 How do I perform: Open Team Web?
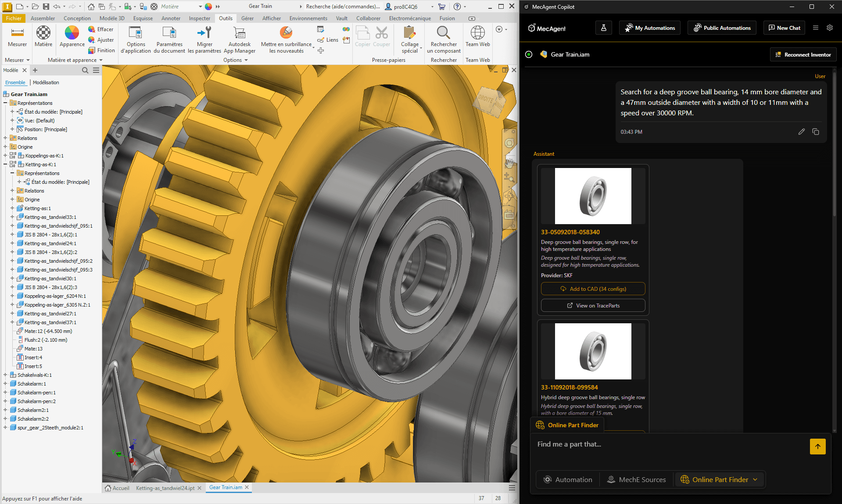click(478, 36)
